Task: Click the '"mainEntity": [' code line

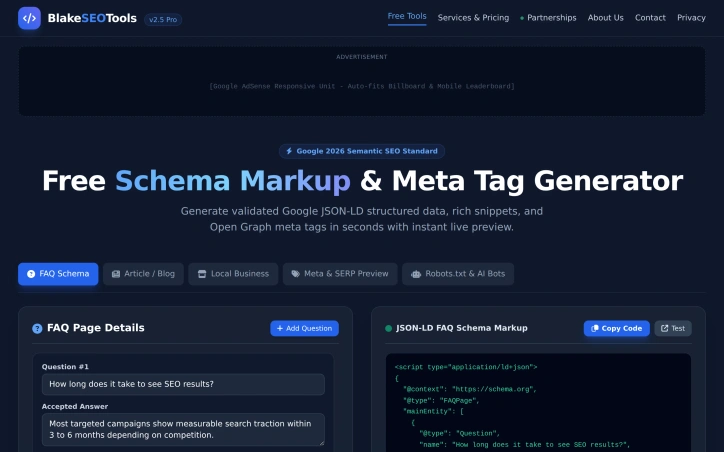Action: pos(433,411)
